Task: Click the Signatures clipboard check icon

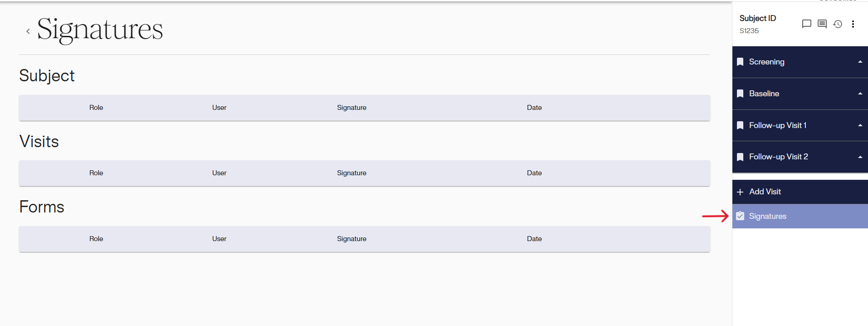Action: pos(740,216)
